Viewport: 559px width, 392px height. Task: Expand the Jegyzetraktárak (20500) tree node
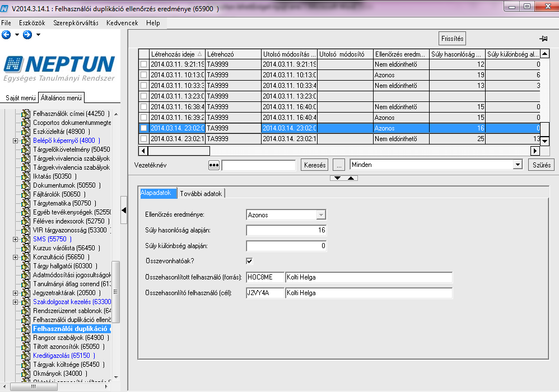(15, 293)
